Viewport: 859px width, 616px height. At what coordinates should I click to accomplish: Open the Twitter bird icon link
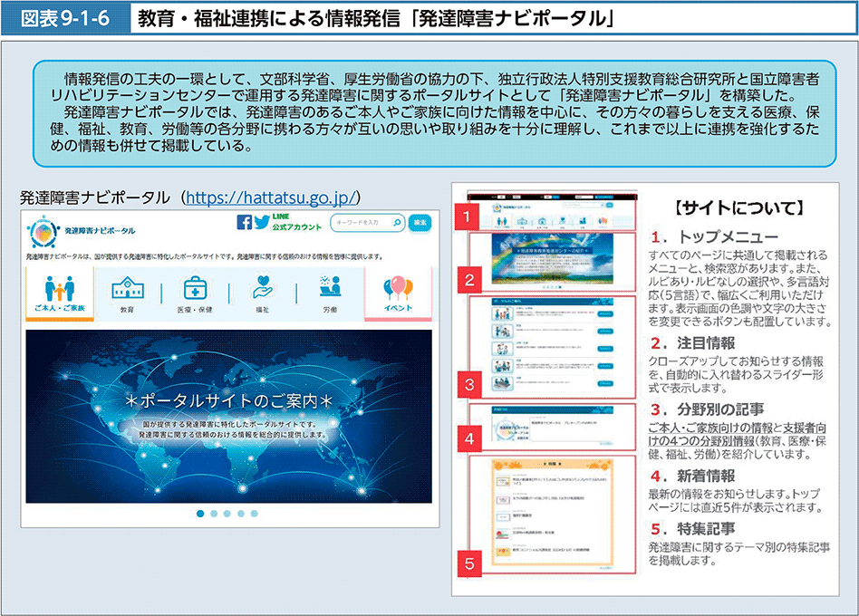coord(262,223)
